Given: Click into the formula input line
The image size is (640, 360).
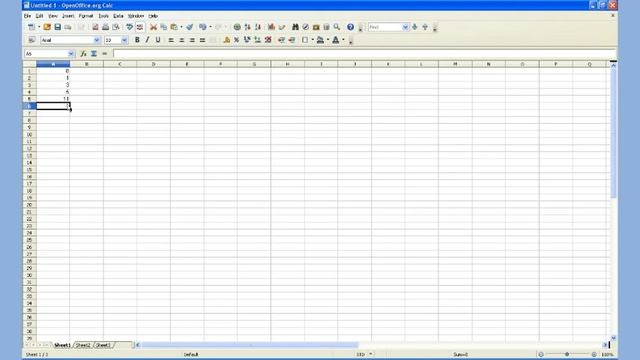Looking at the screenshot, I should point(364,53).
